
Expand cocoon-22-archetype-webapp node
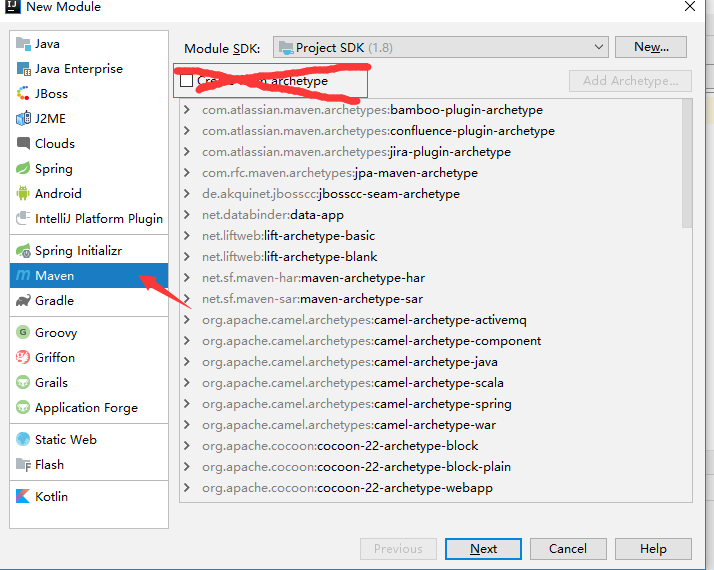pos(187,488)
